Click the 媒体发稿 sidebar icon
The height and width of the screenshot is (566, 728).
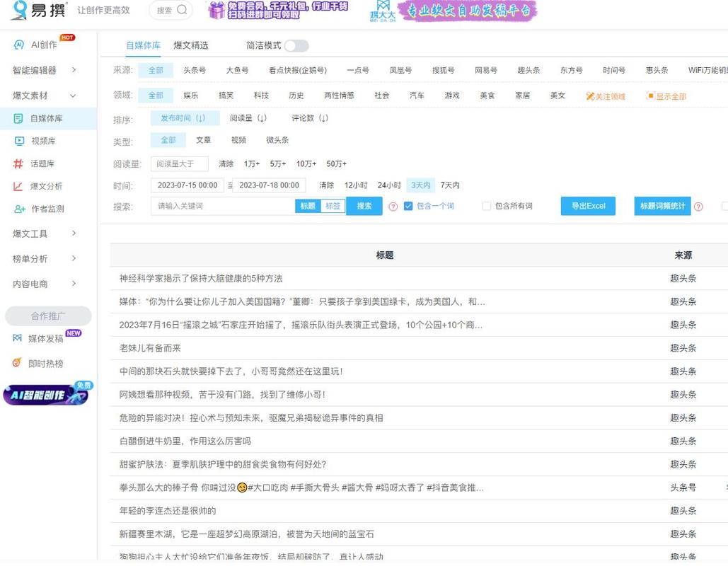click(x=17, y=338)
